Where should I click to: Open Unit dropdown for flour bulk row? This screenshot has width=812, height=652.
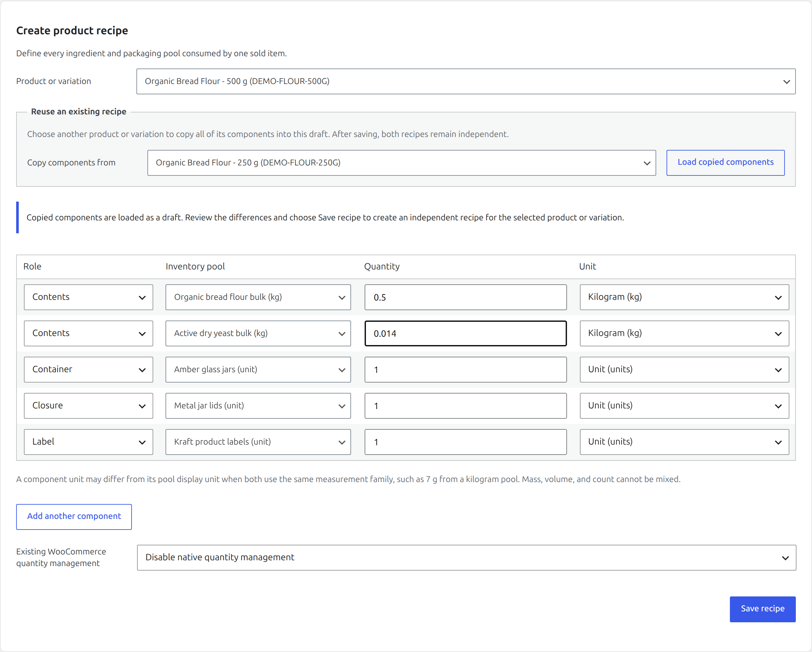tap(684, 297)
